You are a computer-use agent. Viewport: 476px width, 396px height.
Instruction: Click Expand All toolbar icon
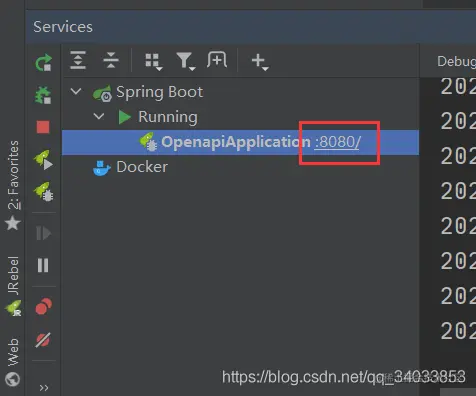pos(78,60)
